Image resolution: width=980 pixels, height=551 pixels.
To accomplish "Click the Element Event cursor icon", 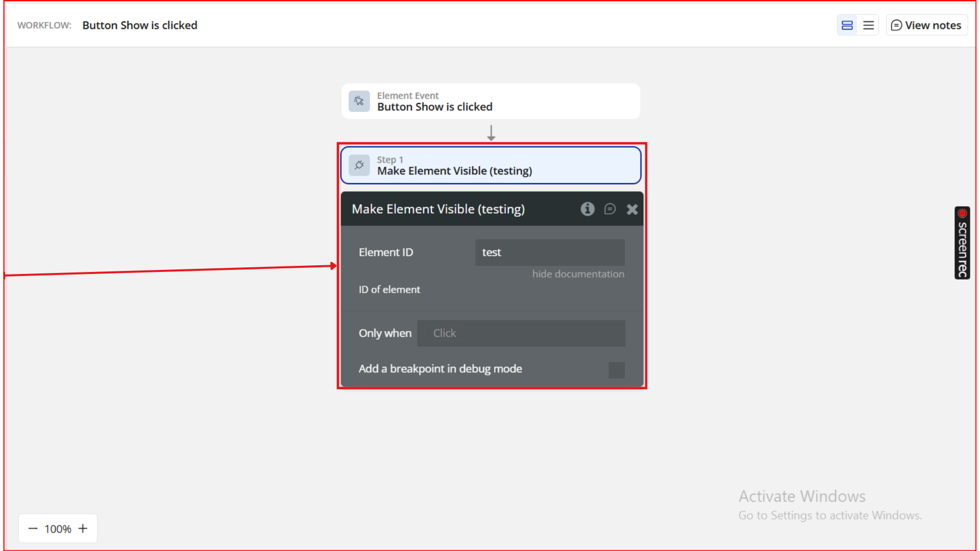I will click(x=359, y=101).
